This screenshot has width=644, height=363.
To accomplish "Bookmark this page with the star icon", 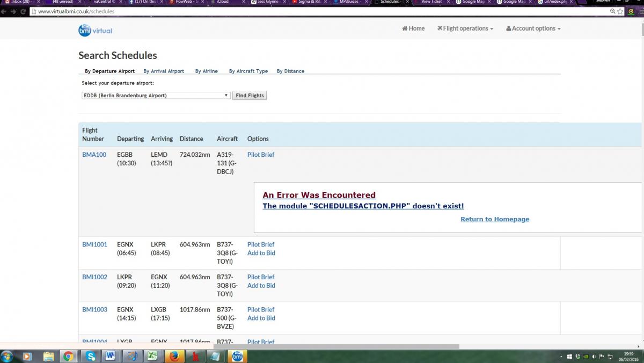I will (620, 11).
